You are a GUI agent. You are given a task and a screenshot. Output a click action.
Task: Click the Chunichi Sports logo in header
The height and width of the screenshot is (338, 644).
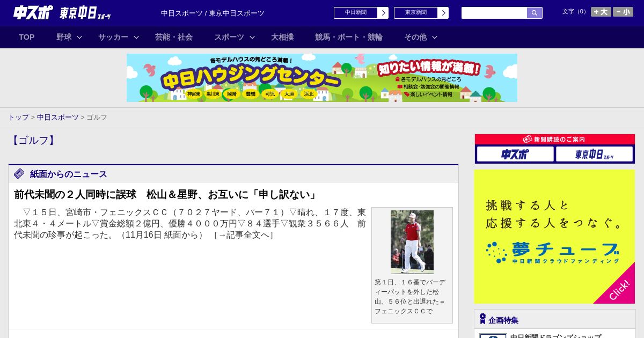[x=33, y=12]
